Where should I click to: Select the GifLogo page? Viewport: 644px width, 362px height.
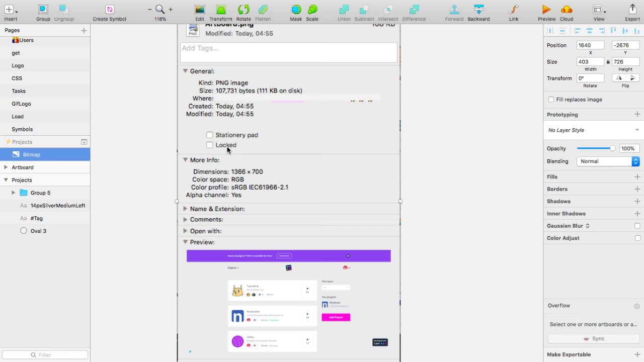click(21, 104)
